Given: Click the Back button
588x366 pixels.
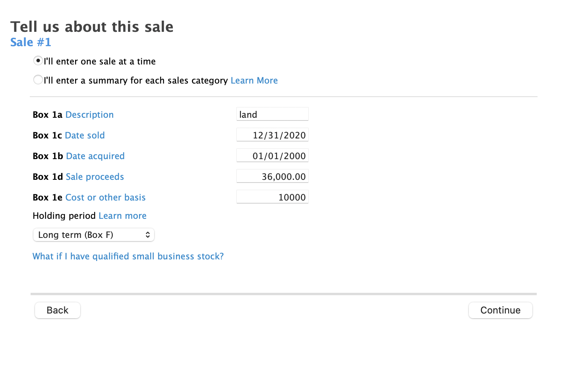Looking at the screenshot, I should point(58,310).
